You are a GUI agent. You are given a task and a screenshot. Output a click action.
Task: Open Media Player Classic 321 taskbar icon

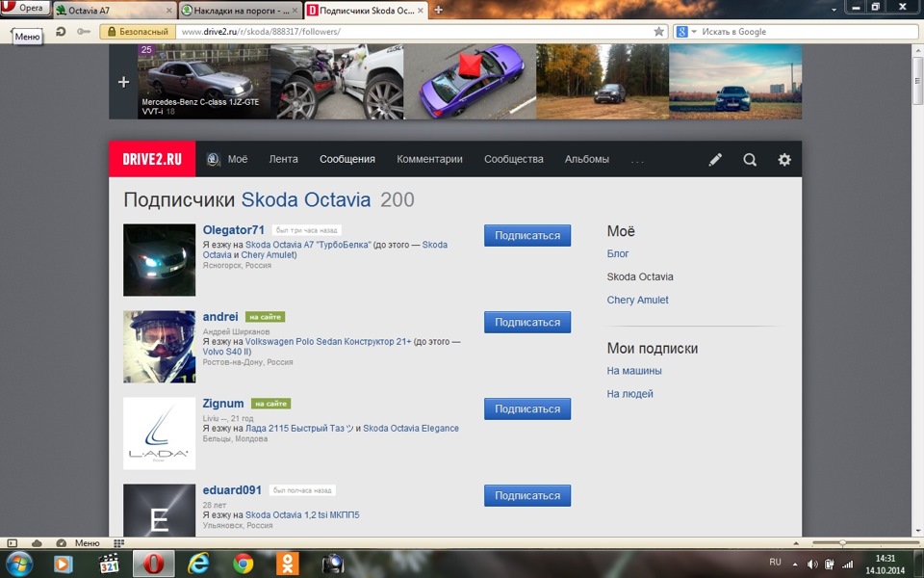109,564
